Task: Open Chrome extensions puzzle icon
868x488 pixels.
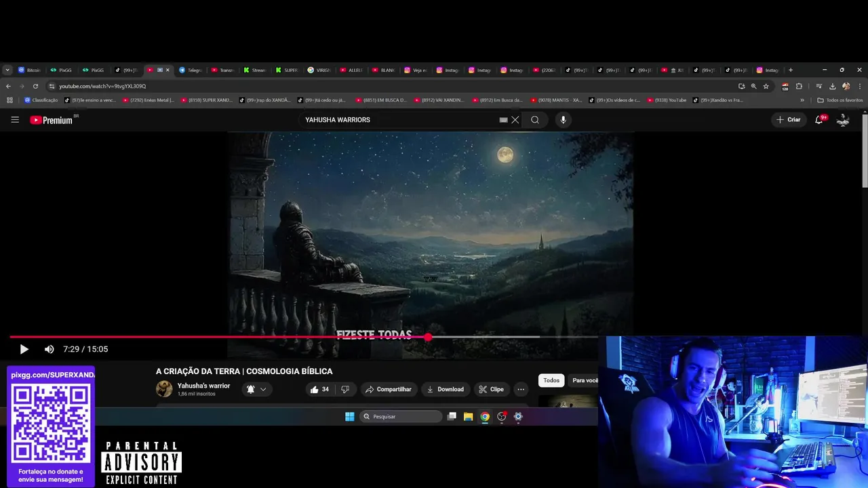Action: 799,86
